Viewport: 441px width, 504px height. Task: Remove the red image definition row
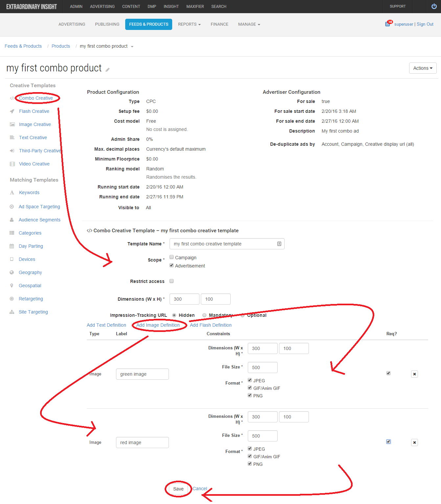coord(414,442)
